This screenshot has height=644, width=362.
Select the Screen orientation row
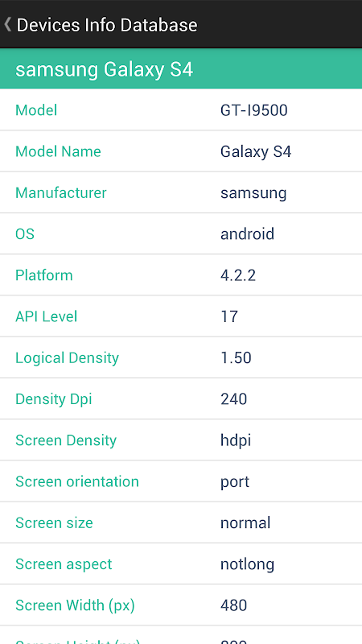(181, 481)
